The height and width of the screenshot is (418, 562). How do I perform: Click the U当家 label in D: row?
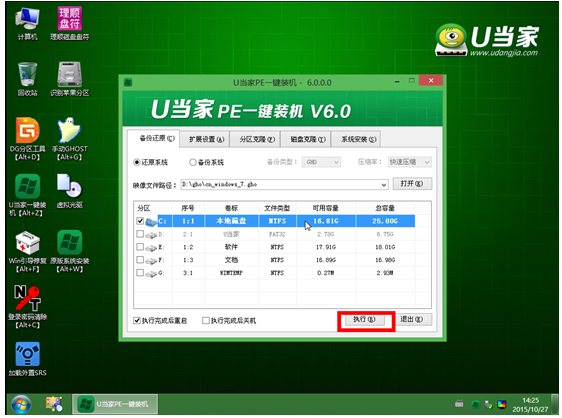231,234
